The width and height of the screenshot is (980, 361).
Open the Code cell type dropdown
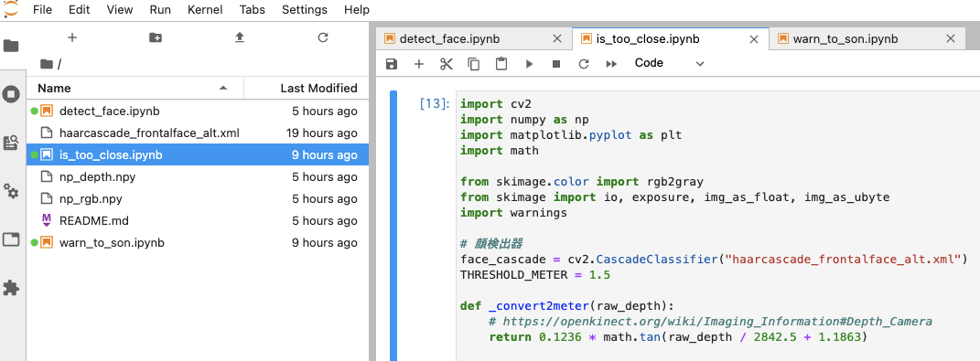(x=669, y=63)
